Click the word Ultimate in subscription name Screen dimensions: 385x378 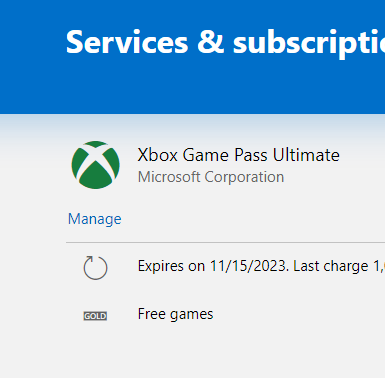pyautogui.click(x=306, y=155)
